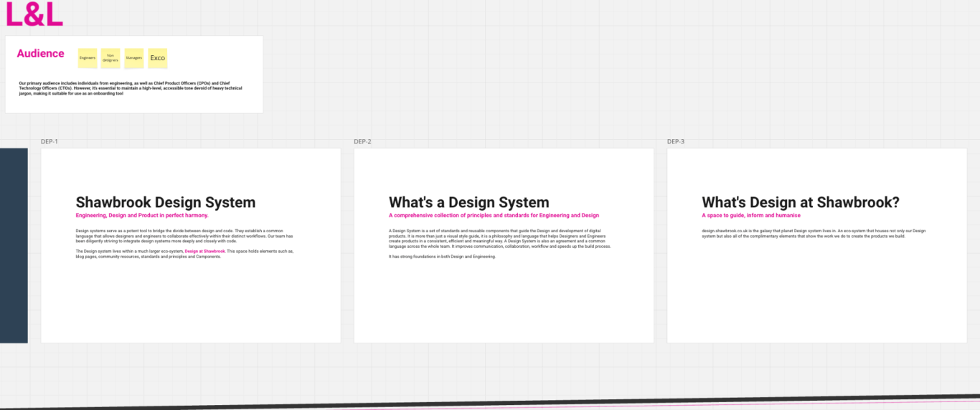Click the design.shawbrook.co.uk body paragraph
This screenshot has height=410, width=980.
coord(813,233)
